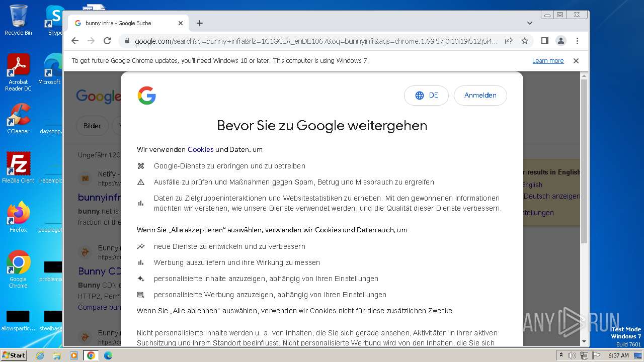Launch Firefox from the desktop

coord(18,217)
